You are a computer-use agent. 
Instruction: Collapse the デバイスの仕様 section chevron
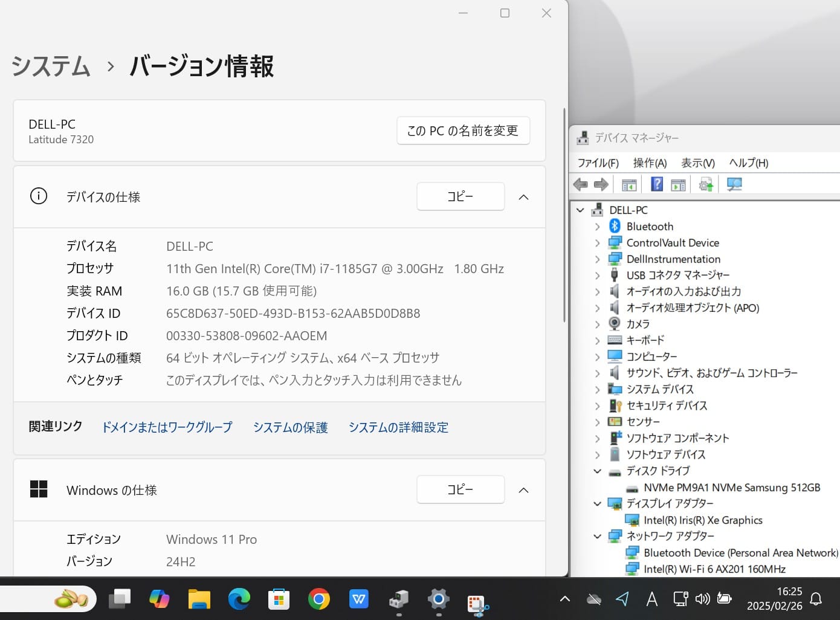[x=523, y=197]
